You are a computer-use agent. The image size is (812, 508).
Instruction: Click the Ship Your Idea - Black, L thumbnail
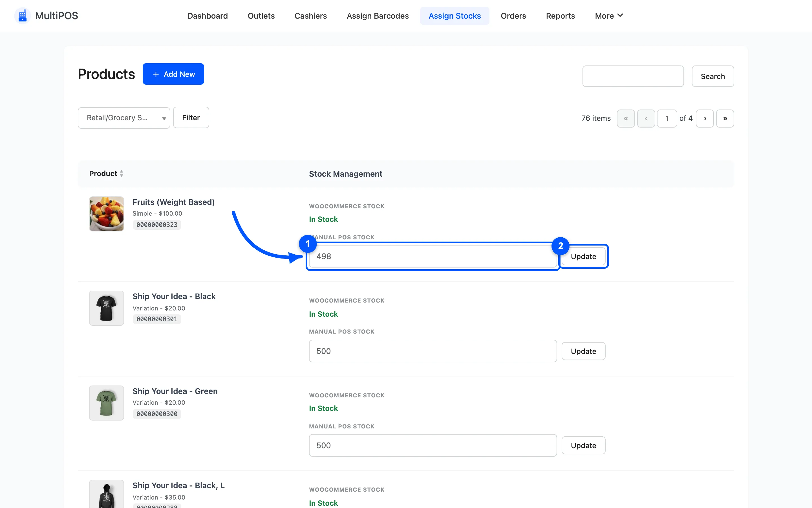[106, 494]
